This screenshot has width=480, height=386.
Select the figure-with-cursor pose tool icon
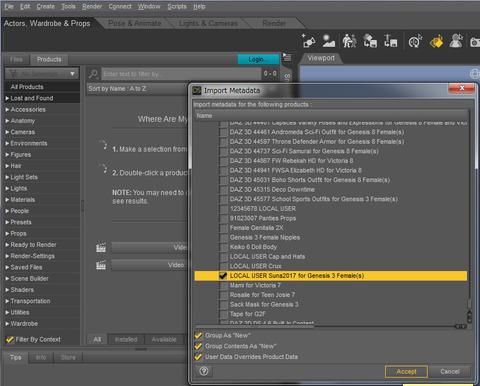point(456,41)
